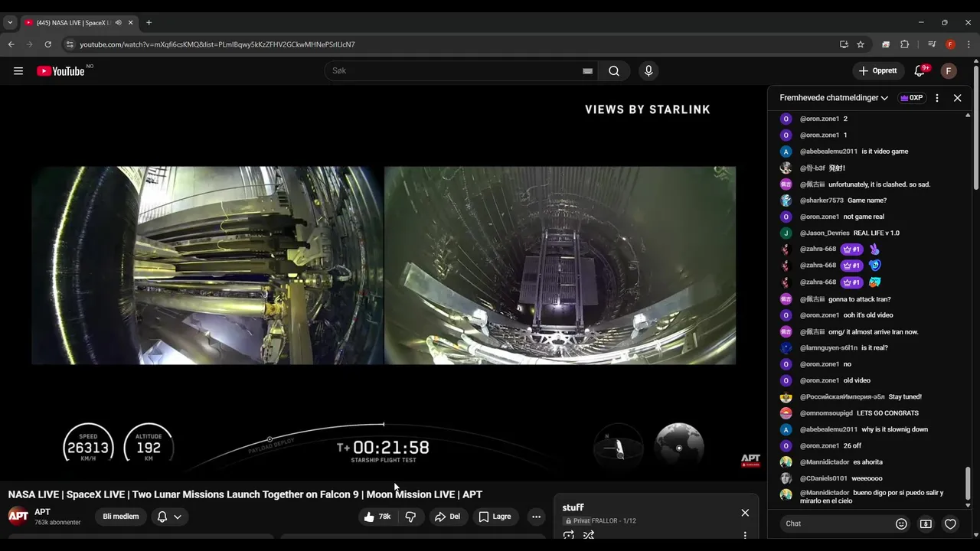
Task: Open notification preference bell dropdown
Action: [x=169, y=517]
